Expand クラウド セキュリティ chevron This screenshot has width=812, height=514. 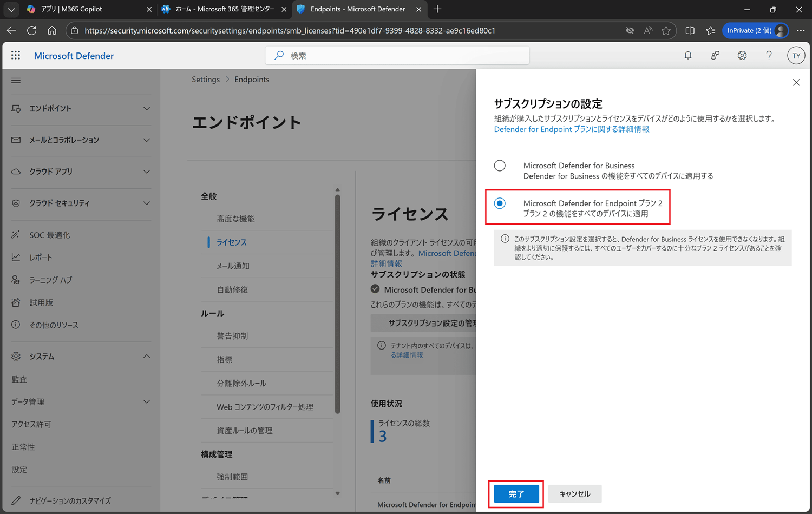pos(147,203)
